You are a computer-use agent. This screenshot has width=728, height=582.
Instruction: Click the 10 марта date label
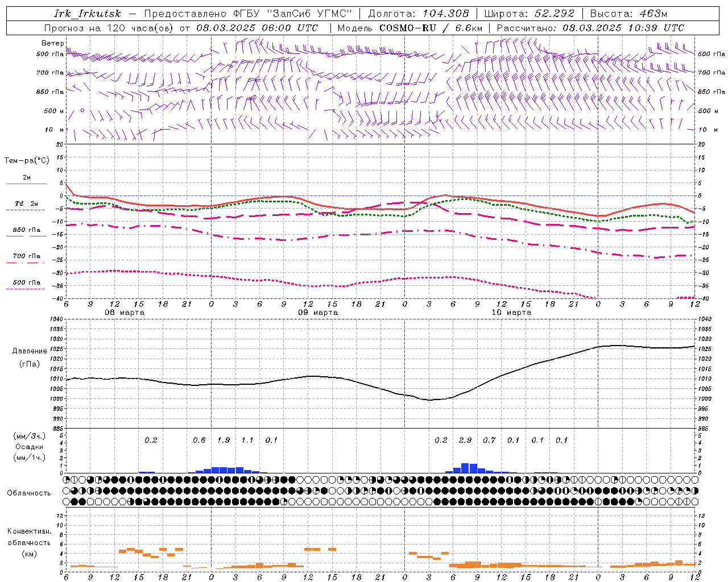coord(511,312)
